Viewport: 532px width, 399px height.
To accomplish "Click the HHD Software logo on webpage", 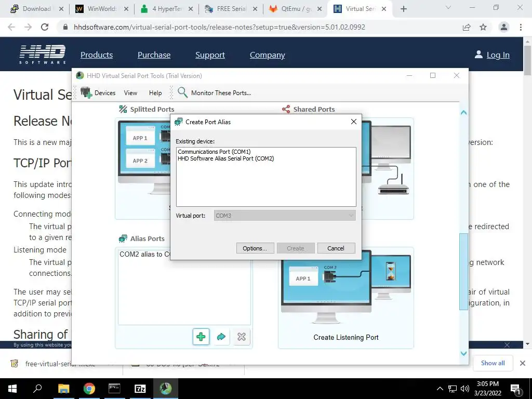I will [43, 54].
